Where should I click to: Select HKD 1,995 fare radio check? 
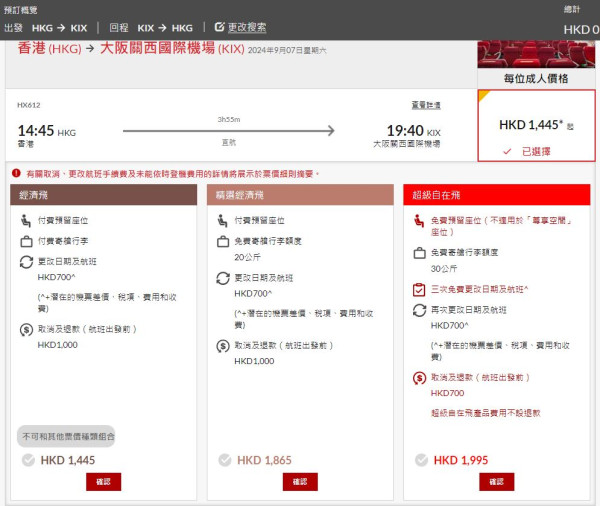click(x=421, y=460)
